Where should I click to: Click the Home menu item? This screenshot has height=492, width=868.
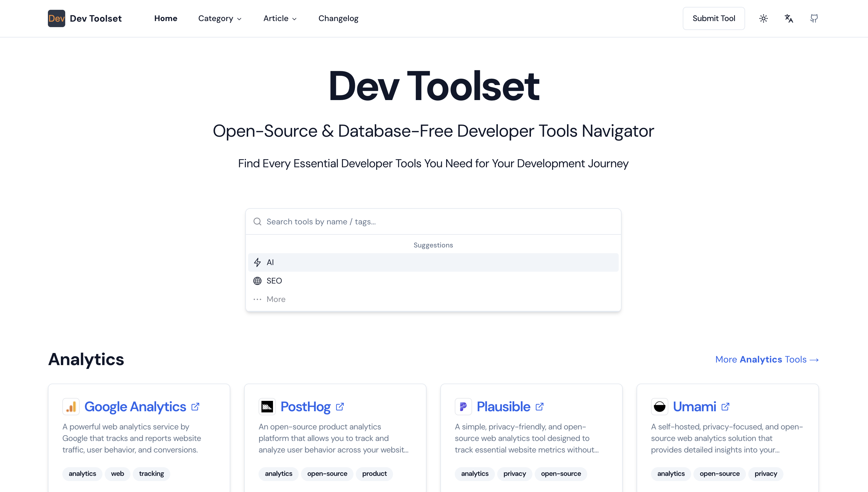[x=166, y=18]
